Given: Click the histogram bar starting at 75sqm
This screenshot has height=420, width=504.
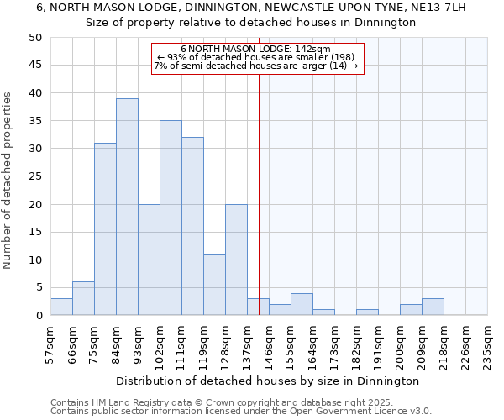Looking at the screenshot, I should pos(106,229).
